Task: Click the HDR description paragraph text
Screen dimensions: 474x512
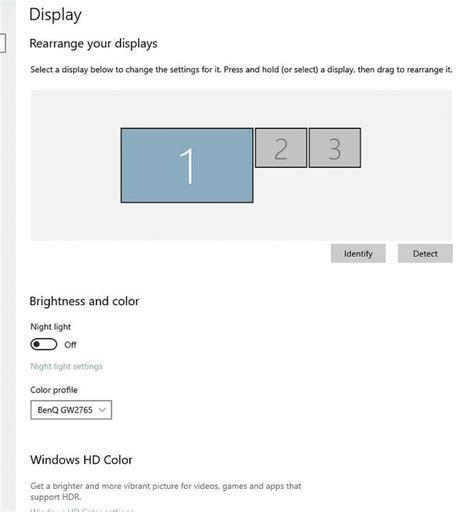Action: pyautogui.click(x=166, y=491)
